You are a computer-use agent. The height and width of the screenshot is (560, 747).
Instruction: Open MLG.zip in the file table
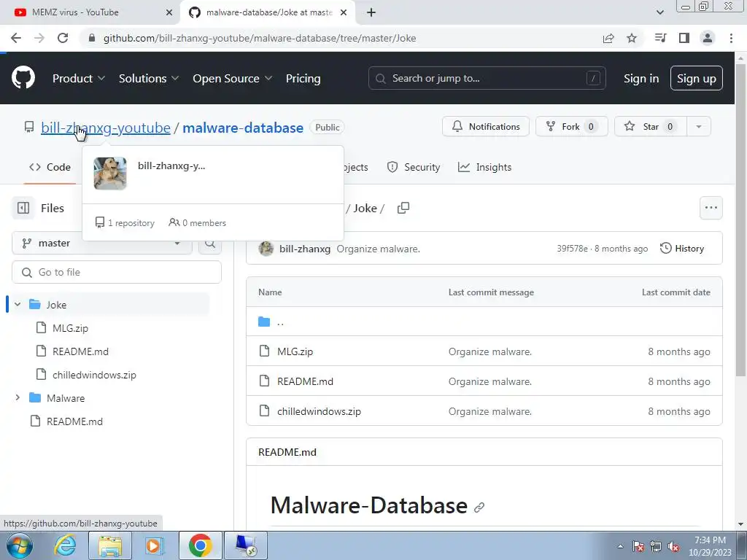coord(295,351)
